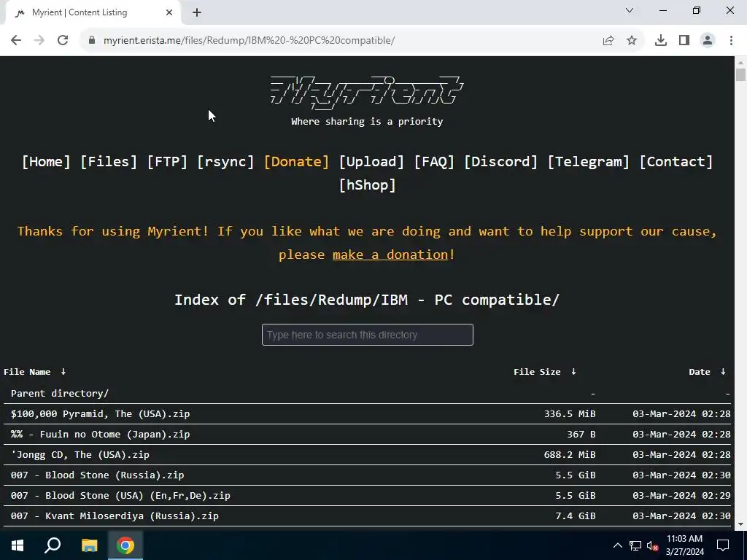
Task: Open the [Discord] link
Action: coord(500,161)
